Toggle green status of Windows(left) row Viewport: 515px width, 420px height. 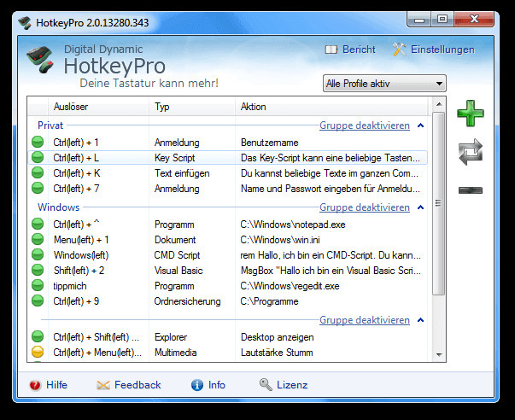[x=38, y=255]
